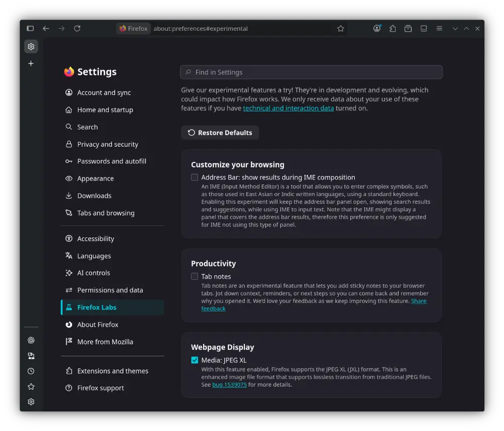Click the Webpage Display heading
Viewport: 504px width, 431px height.
[222, 347]
